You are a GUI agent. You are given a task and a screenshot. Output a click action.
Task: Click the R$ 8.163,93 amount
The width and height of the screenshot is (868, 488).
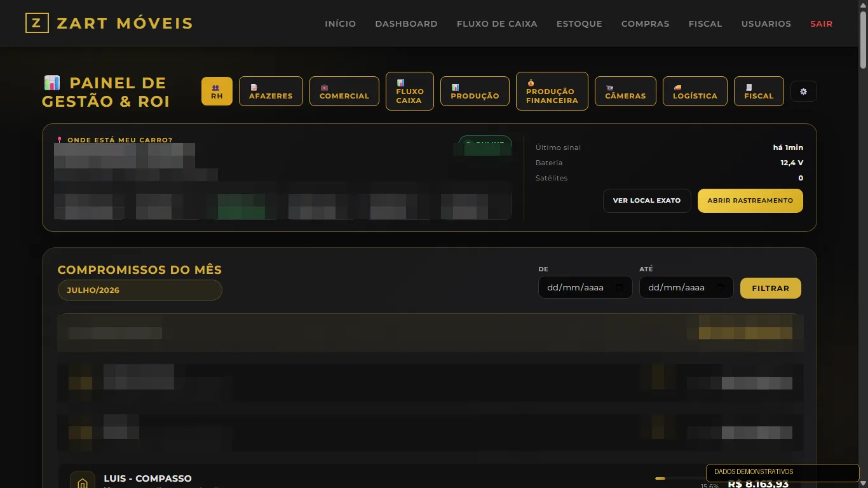(758, 484)
